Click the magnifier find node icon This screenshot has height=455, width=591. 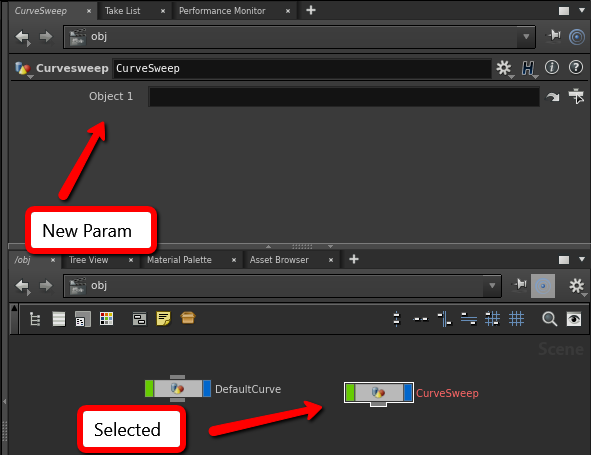[x=550, y=319]
